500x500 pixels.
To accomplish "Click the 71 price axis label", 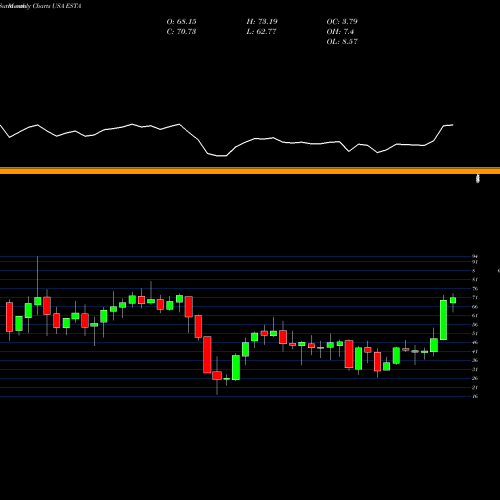I will [475, 297].
